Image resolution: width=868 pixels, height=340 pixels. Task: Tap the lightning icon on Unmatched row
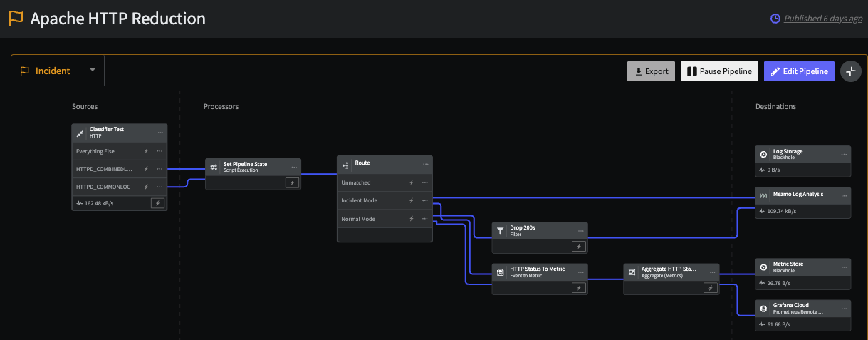411,182
